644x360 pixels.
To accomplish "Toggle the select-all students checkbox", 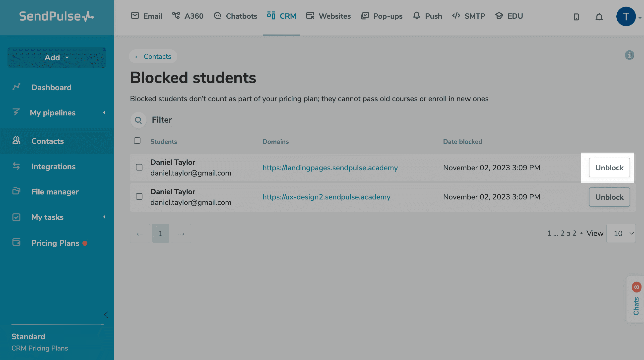I will click(137, 141).
